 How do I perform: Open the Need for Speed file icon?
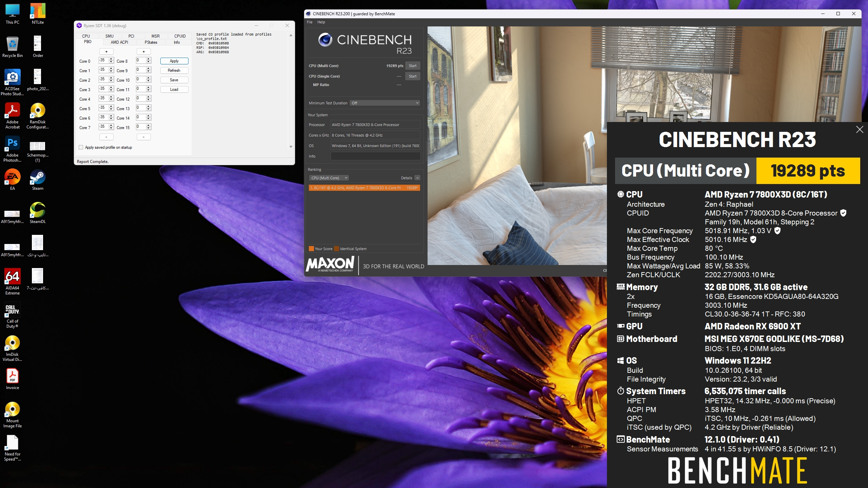[x=13, y=448]
